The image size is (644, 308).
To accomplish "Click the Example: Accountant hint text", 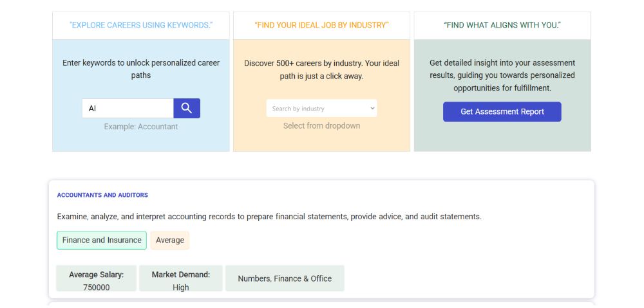I will click(x=141, y=127).
